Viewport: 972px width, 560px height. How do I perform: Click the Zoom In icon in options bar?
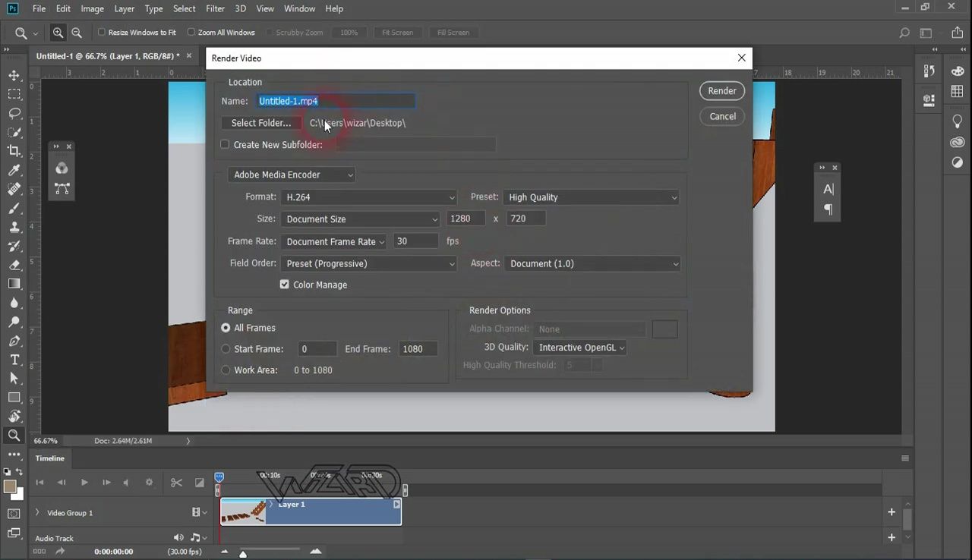(x=58, y=33)
